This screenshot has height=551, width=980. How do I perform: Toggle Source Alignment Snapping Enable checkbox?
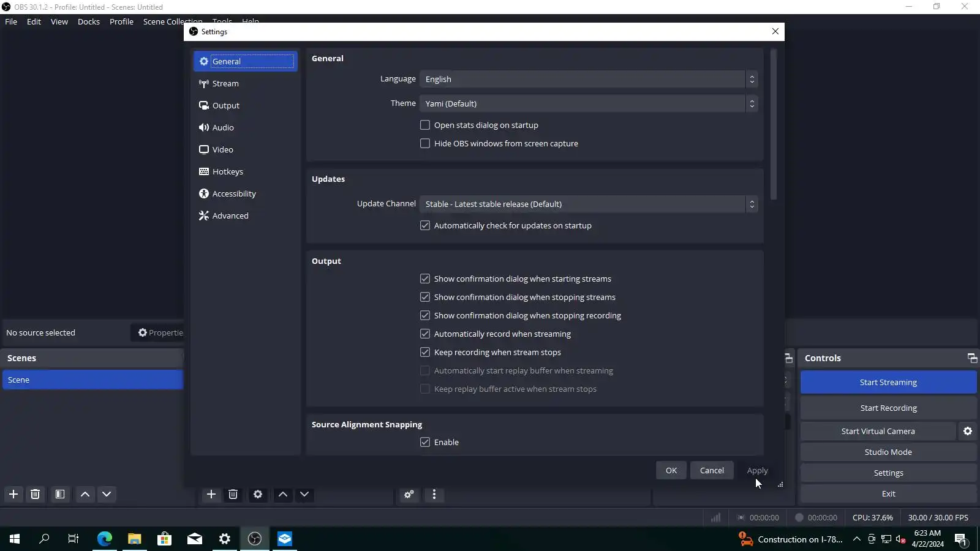click(425, 442)
